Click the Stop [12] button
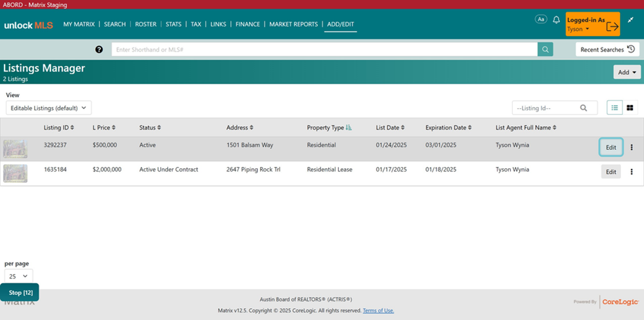This screenshot has width=644, height=320. 20,292
